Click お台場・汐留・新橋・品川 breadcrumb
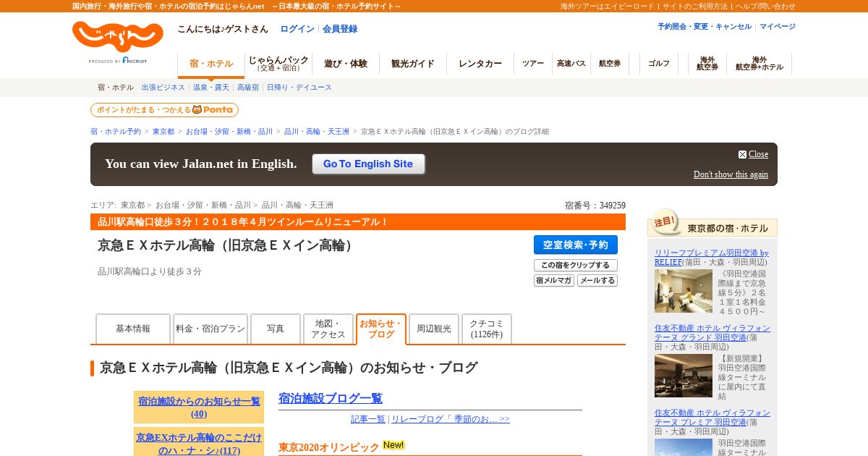Screen dimensions: 868x456 229,132
